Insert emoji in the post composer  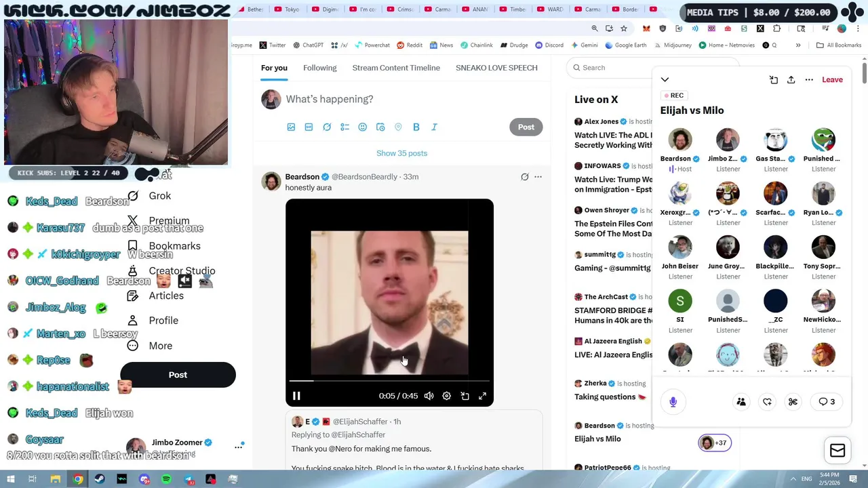[363, 127]
